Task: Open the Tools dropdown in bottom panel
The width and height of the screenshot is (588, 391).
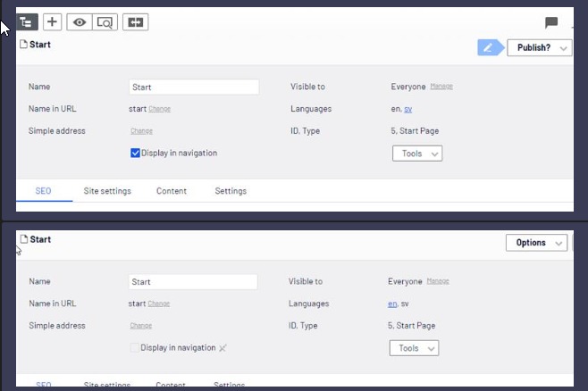Action: point(414,348)
